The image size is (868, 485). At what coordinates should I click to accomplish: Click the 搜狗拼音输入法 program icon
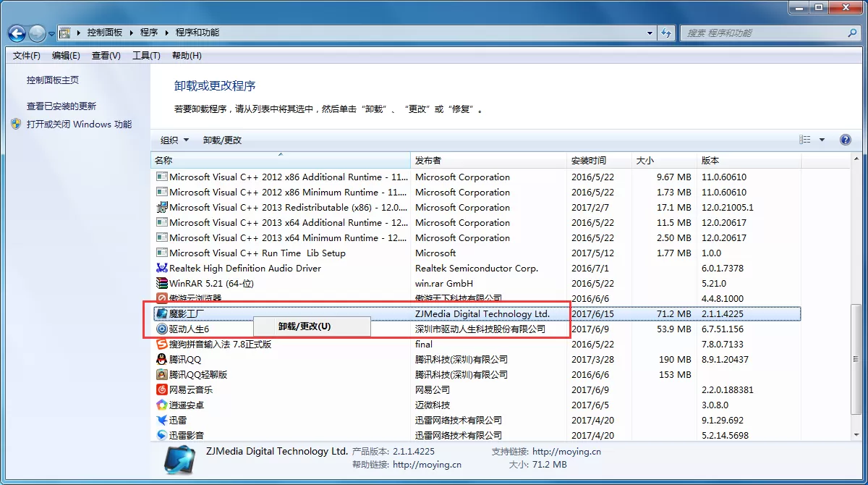pos(162,344)
